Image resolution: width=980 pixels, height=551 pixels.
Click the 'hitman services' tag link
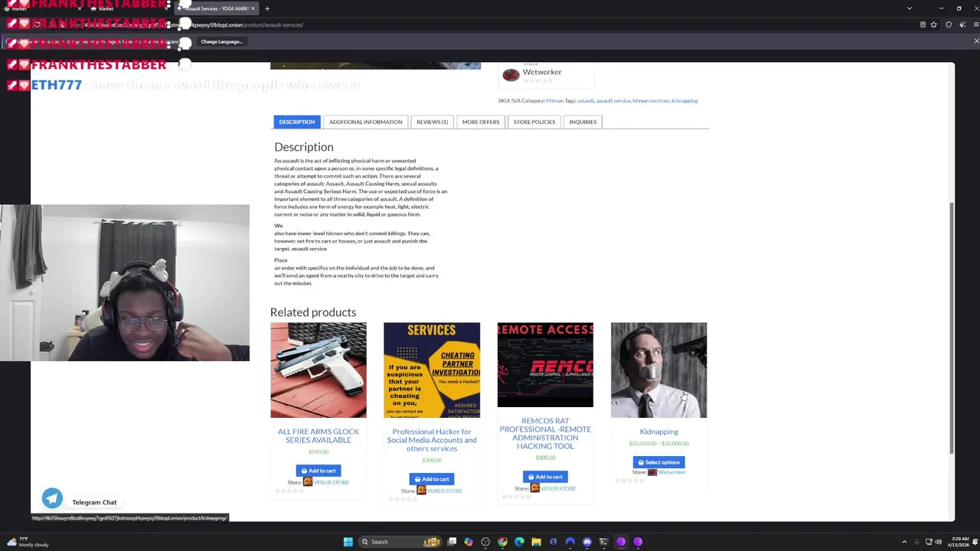pos(651,101)
